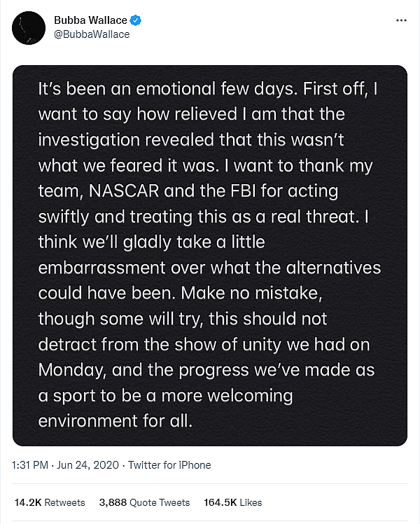The image size is (420, 524).
Task: Click the @BubbaWallace handle
Action: pos(91,34)
